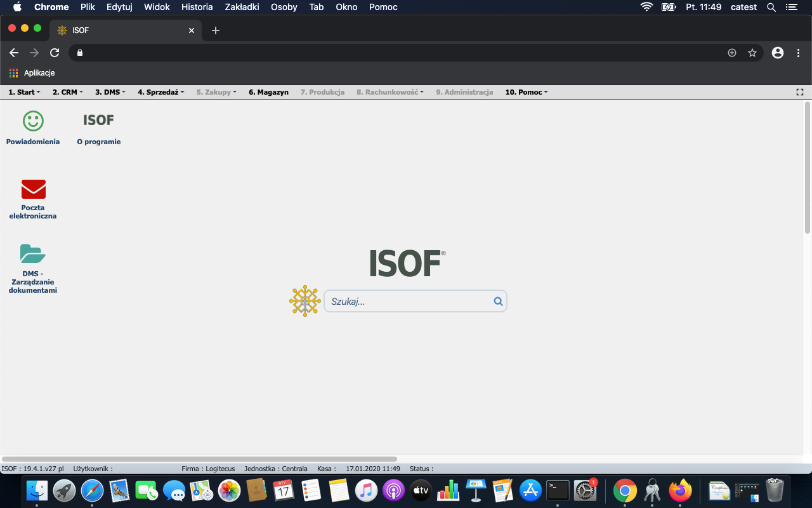Bookmark the page with the star icon
The image size is (812, 508).
(x=752, y=53)
